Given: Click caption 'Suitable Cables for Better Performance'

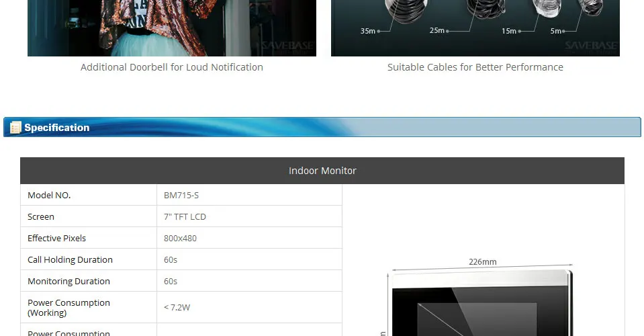Looking at the screenshot, I should tap(475, 67).
